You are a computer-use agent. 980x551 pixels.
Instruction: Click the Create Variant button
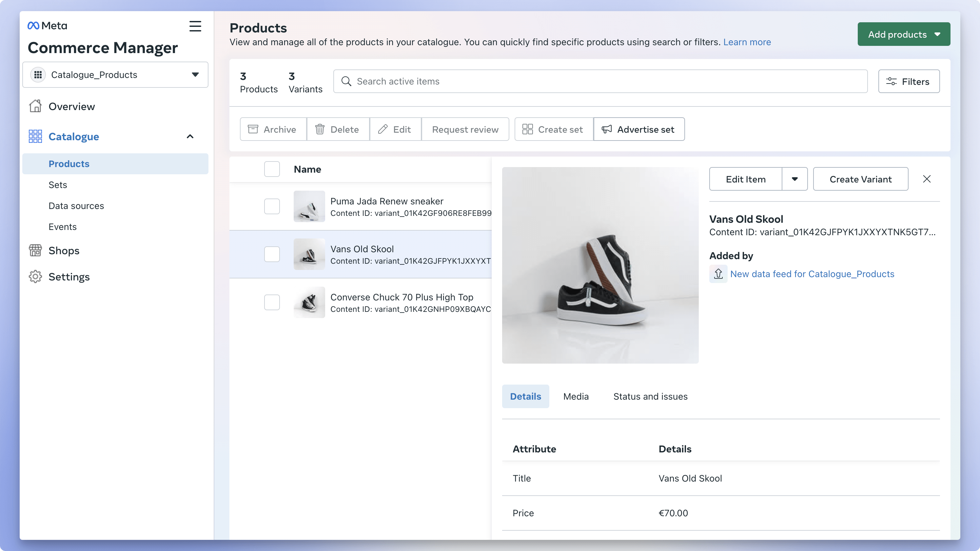[861, 179]
